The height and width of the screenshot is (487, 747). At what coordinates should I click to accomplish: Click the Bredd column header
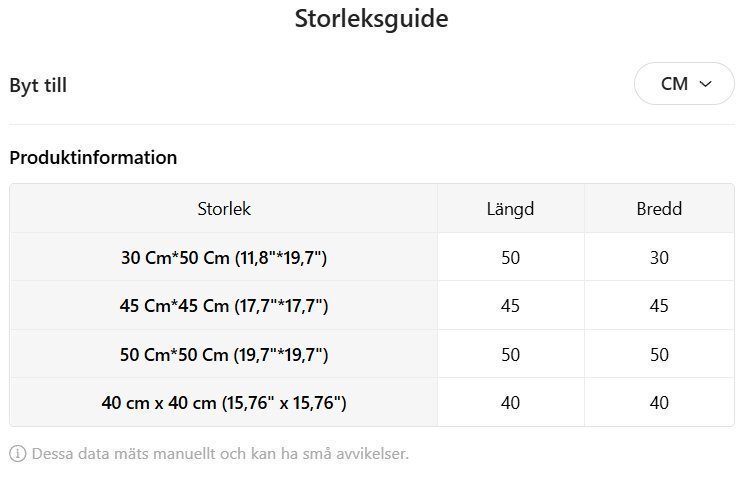(x=659, y=209)
